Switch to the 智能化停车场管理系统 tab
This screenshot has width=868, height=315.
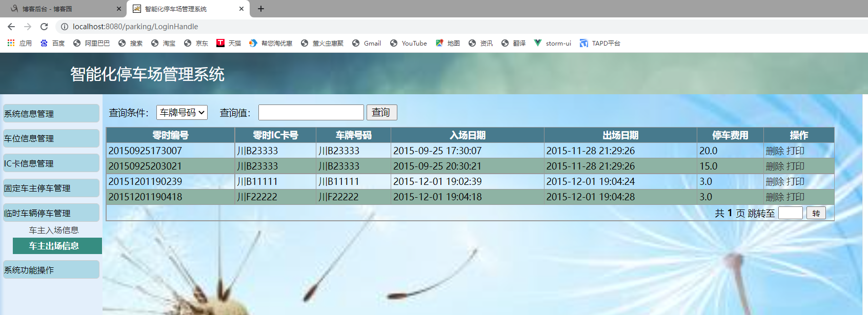pyautogui.click(x=188, y=9)
